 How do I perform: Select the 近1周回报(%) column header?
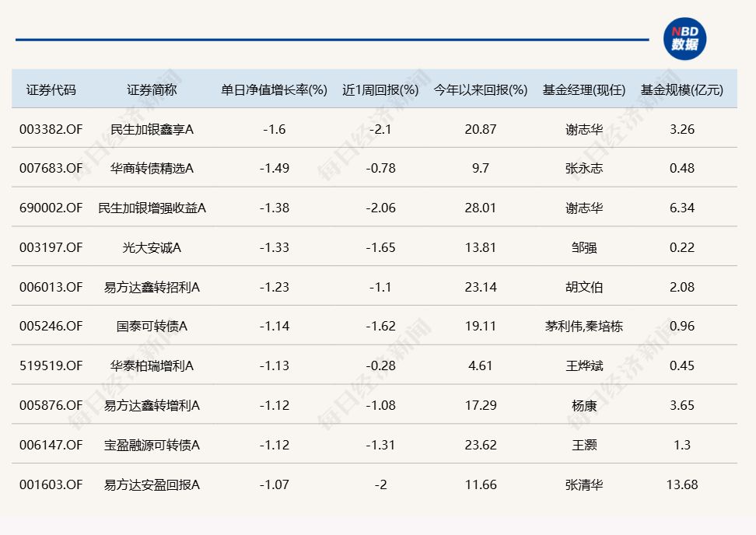click(x=380, y=89)
